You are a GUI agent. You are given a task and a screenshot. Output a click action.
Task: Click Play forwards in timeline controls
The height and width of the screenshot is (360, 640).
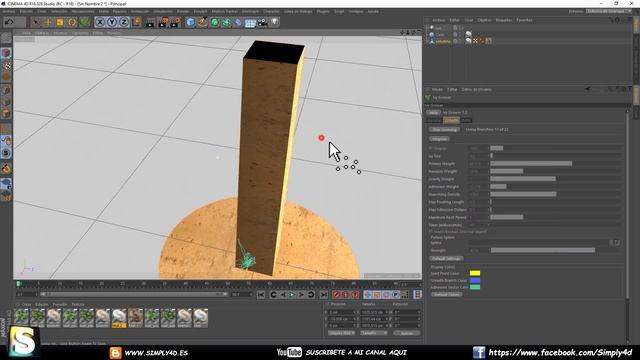[292, 294]
